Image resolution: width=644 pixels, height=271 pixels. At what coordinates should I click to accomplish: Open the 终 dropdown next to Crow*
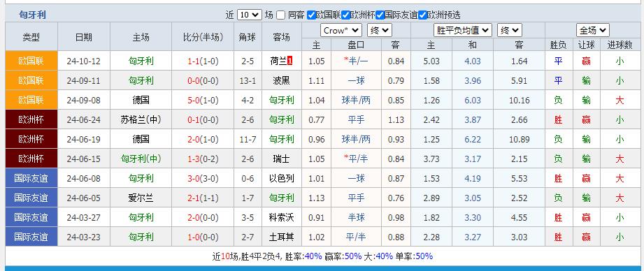[380, 30]
